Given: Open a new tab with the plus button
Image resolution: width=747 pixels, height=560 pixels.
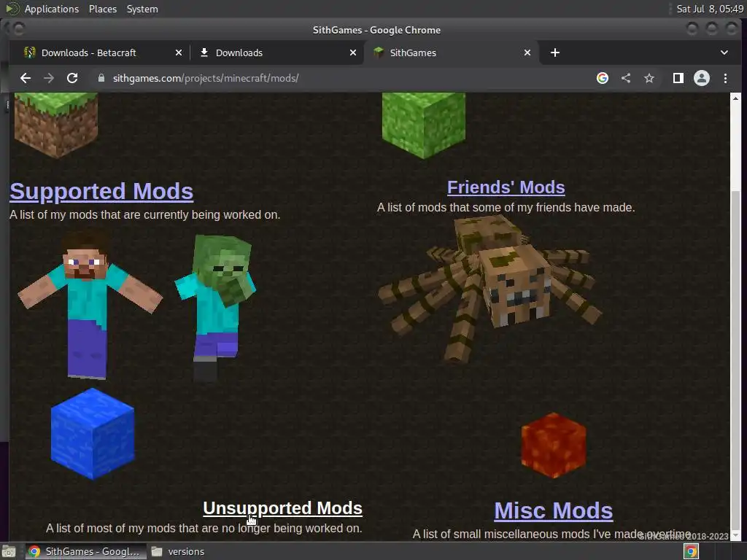Looking at the screenshot, I should click(555, 52).
